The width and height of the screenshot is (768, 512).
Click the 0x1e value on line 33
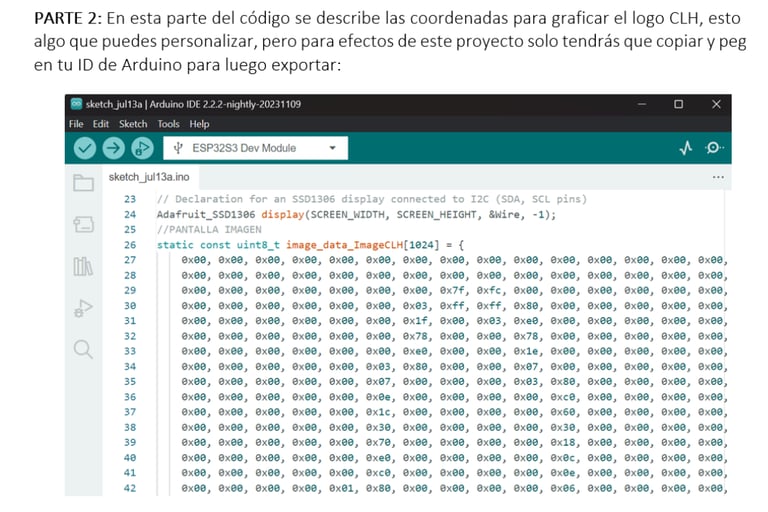526,351
